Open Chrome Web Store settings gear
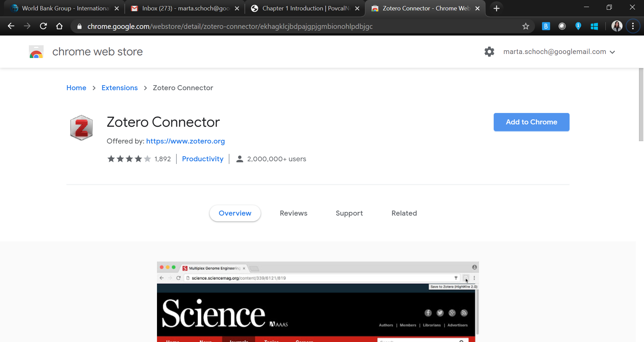Viewport: 644px width, 342px height. pos(489,52)
